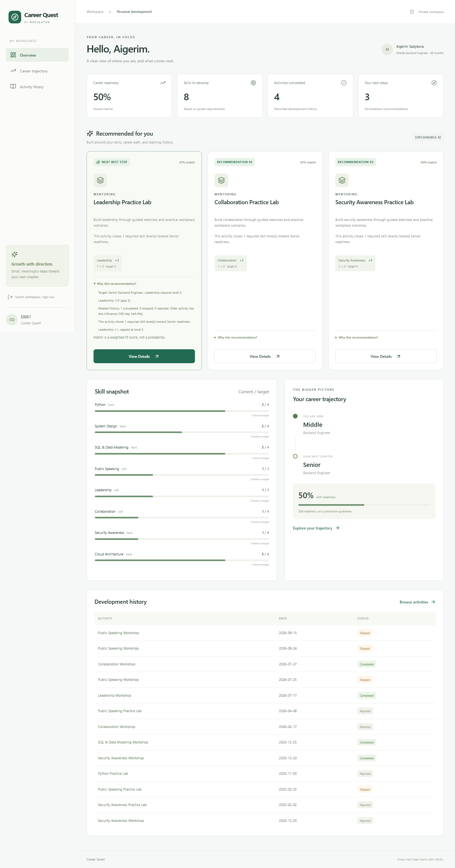Click the SQL & Data Modeling Workshop row

(x=265, y=742)
